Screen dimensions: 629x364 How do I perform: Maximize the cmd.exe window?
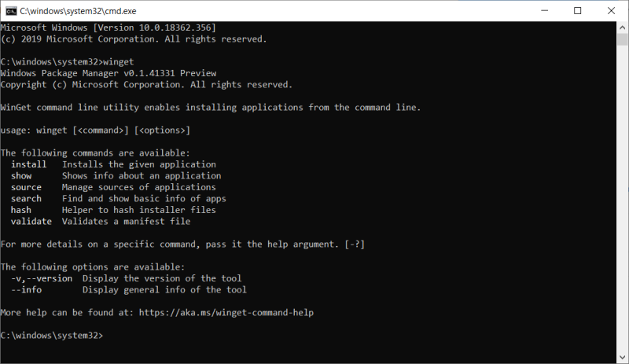pos(578,11)
